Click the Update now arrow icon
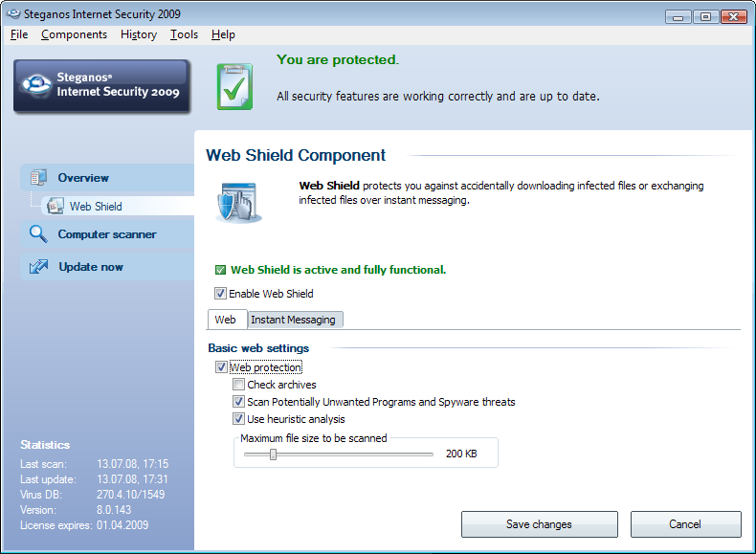The image size is (756, 554). pyautogui.click(x=38, y=266)
